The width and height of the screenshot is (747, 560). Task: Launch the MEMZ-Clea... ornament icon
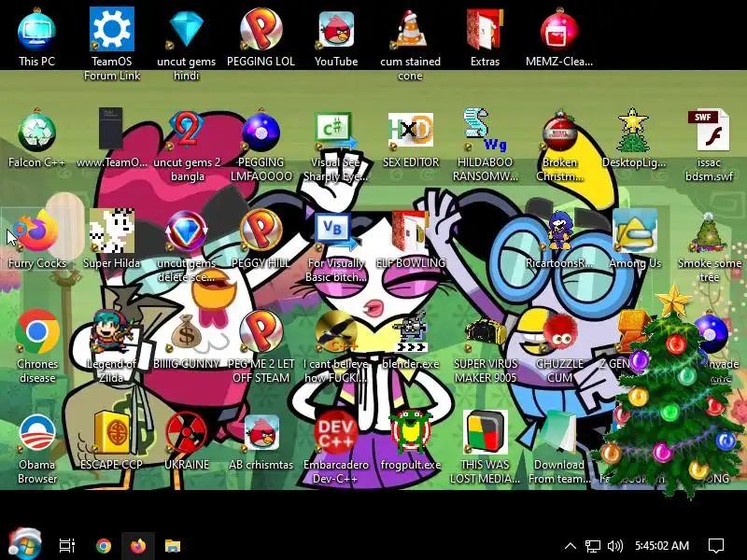point(559,30)
